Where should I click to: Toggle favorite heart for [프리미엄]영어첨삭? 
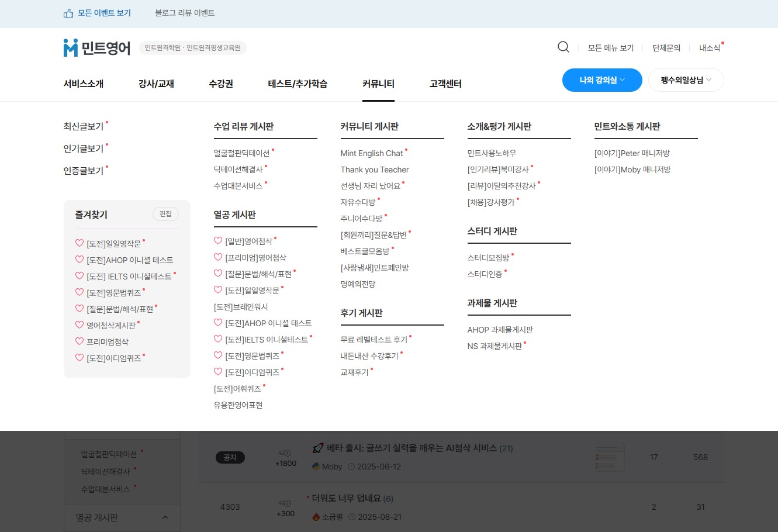[218, 257]
